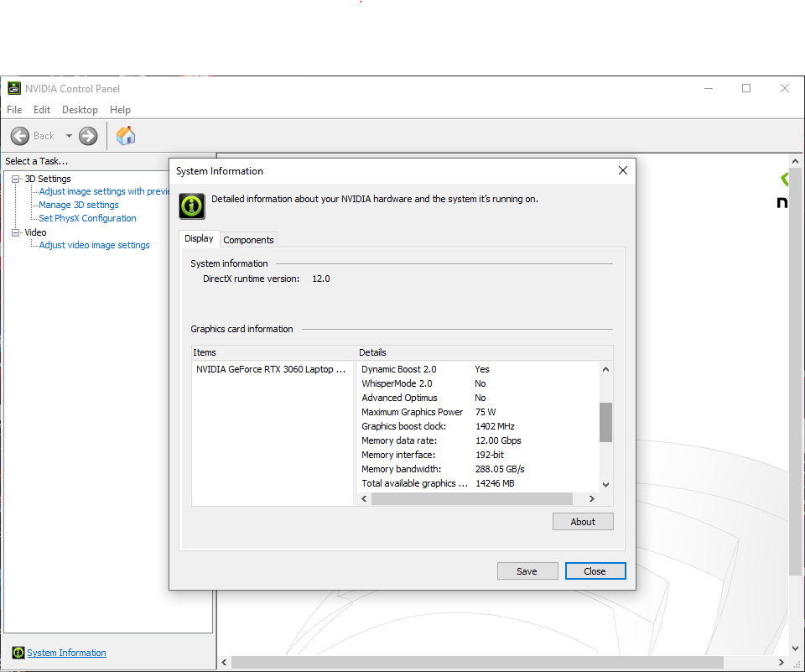Click the DirectX runtime version 12.0 value

321,279
